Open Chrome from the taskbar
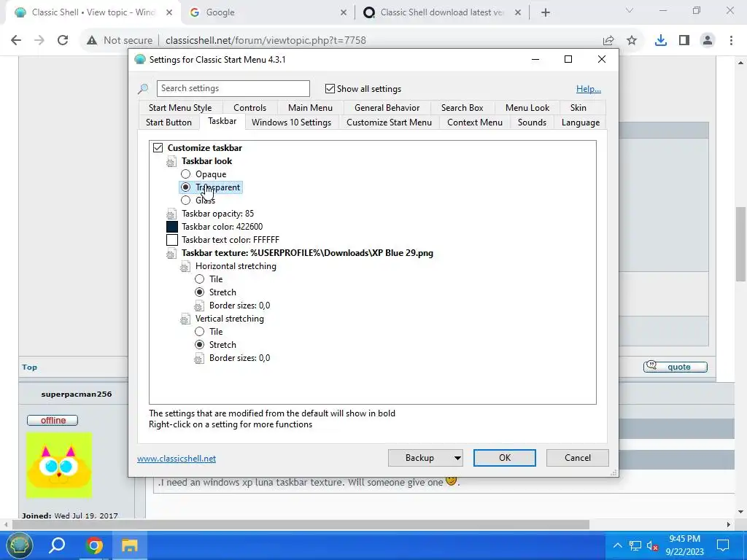The image size is (747, 560). click(x=94, y=545)
